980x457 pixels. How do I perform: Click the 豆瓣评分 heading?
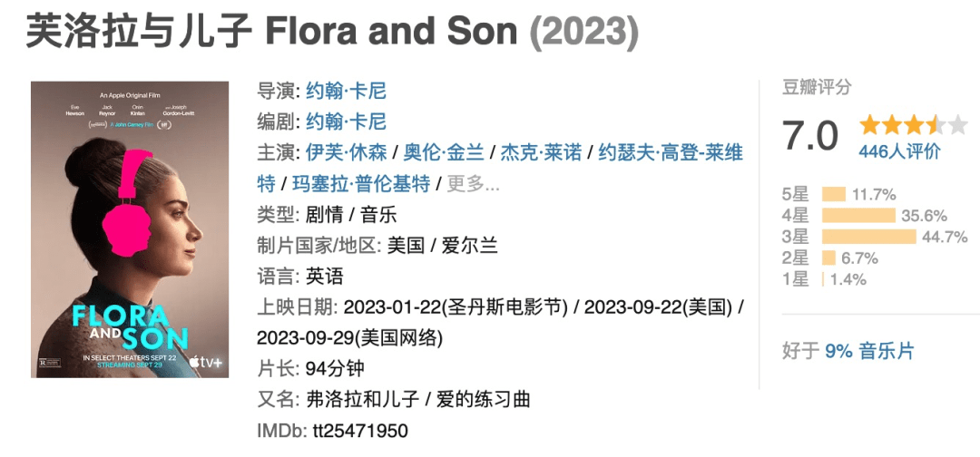817,87
